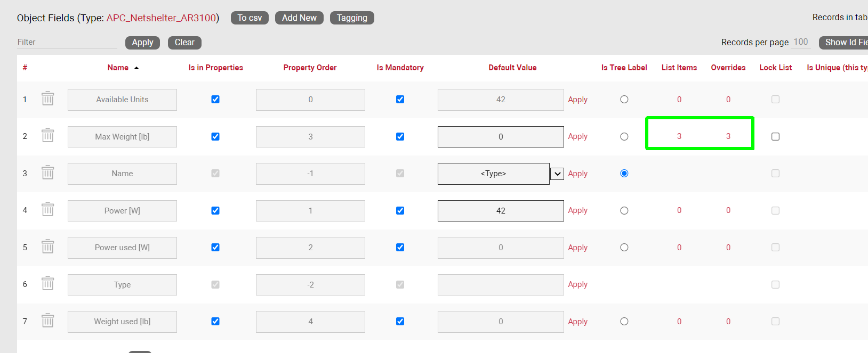Sort by Name column ascending arrow
This screenshot has width=868, height=353.
[136, 68]
